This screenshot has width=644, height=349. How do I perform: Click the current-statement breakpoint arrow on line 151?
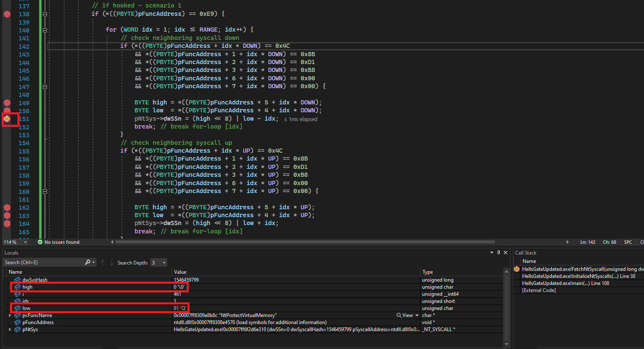coord(7,119)
